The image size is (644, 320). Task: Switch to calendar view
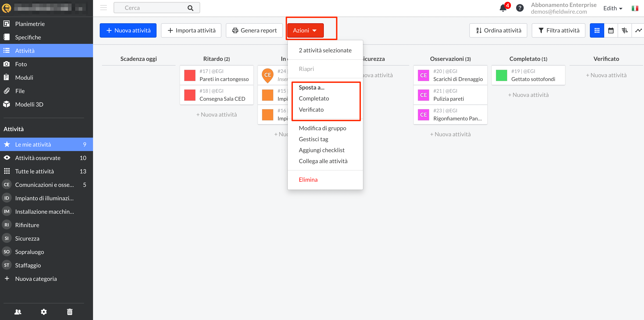point(611,30)
